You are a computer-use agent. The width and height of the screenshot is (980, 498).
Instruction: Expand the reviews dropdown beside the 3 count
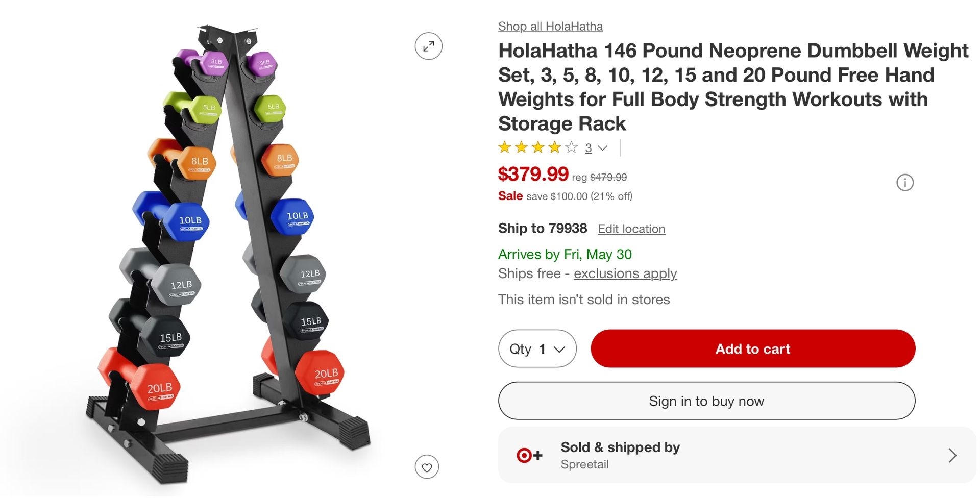tap(603, 148)
